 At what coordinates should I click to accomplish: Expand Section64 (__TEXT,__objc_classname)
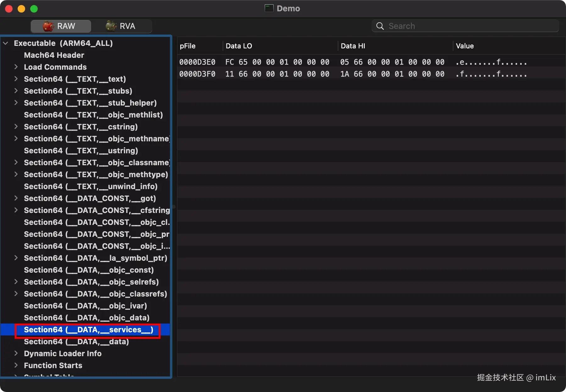16,162
